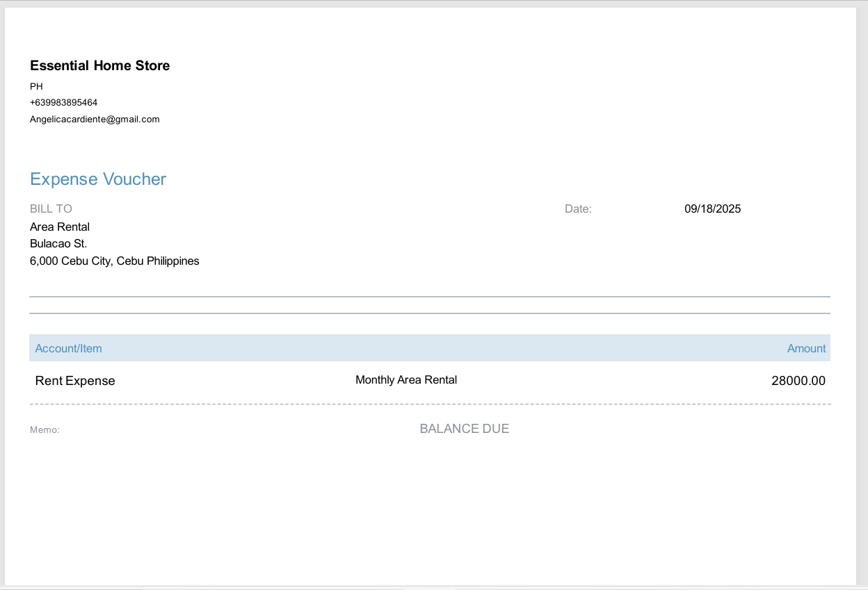Click the BILL TO label
Image resolution: width=868 pixels, height=590 pixels.
pos(51,209)
